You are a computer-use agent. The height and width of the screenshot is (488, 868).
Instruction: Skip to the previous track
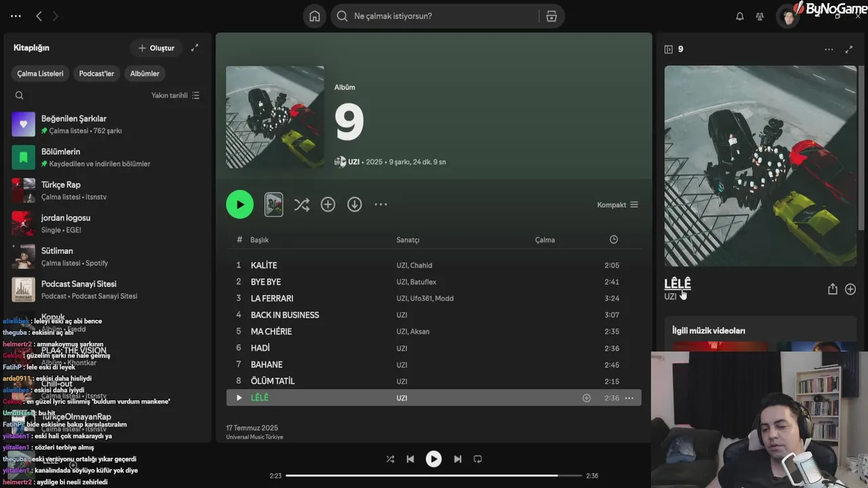point(410,459)
